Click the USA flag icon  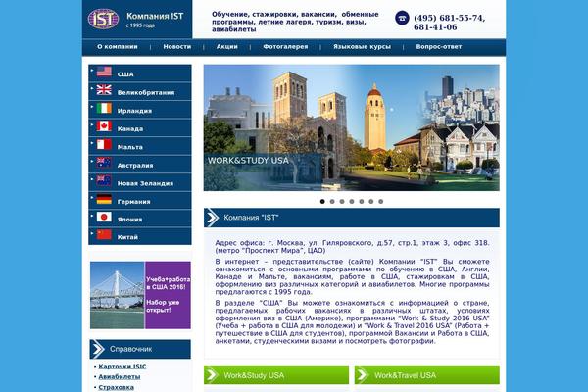click(104, 72)
